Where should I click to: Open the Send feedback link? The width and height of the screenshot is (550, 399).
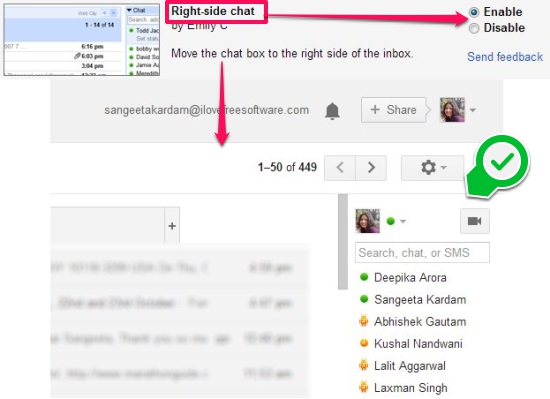click(505, 57)
